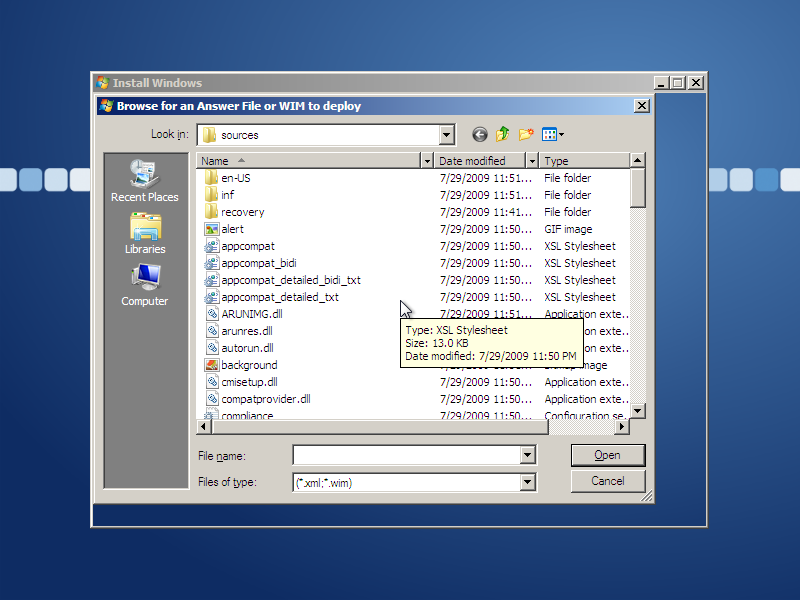Select the file named appcompat_detailed_txt

[280, 297]
